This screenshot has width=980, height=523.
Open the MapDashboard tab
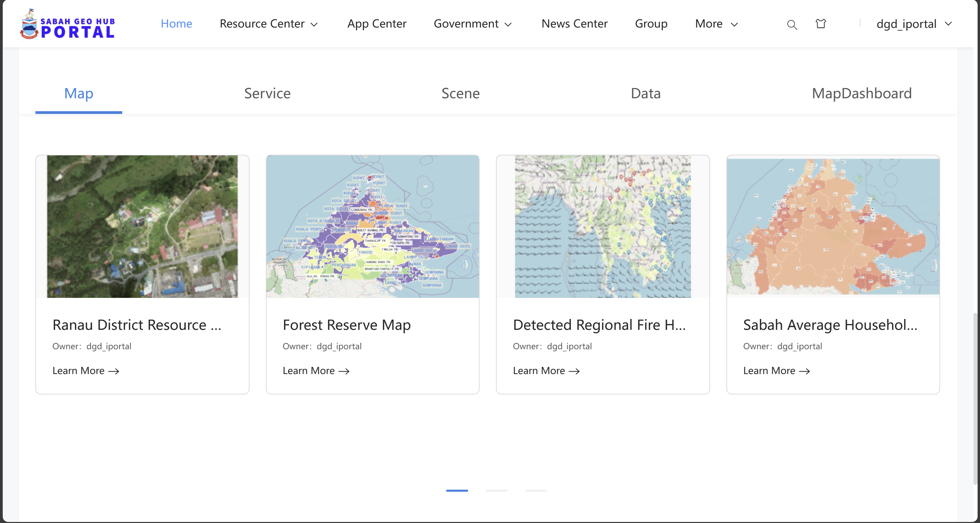coord(861,93)
